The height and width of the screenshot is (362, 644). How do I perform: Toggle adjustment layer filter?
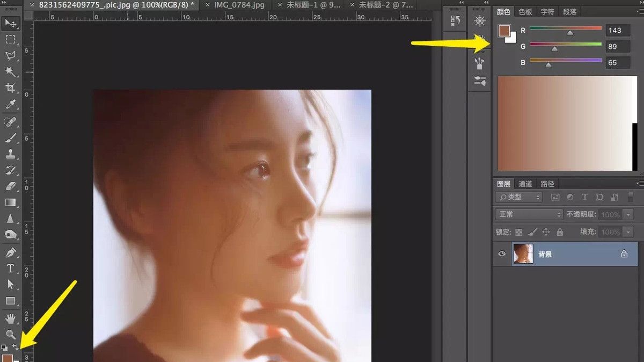click(x=570, y=197)
